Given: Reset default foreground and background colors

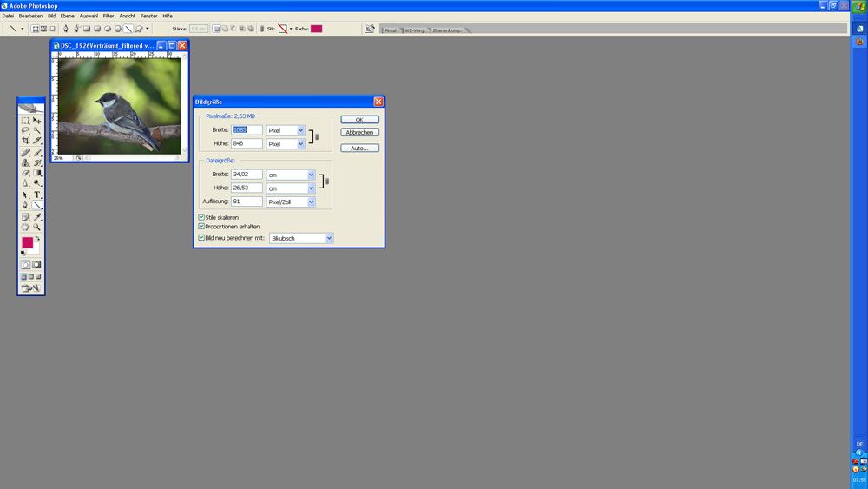Looking at the screenshot, I should pyautogui.click(x=23, y=253).
